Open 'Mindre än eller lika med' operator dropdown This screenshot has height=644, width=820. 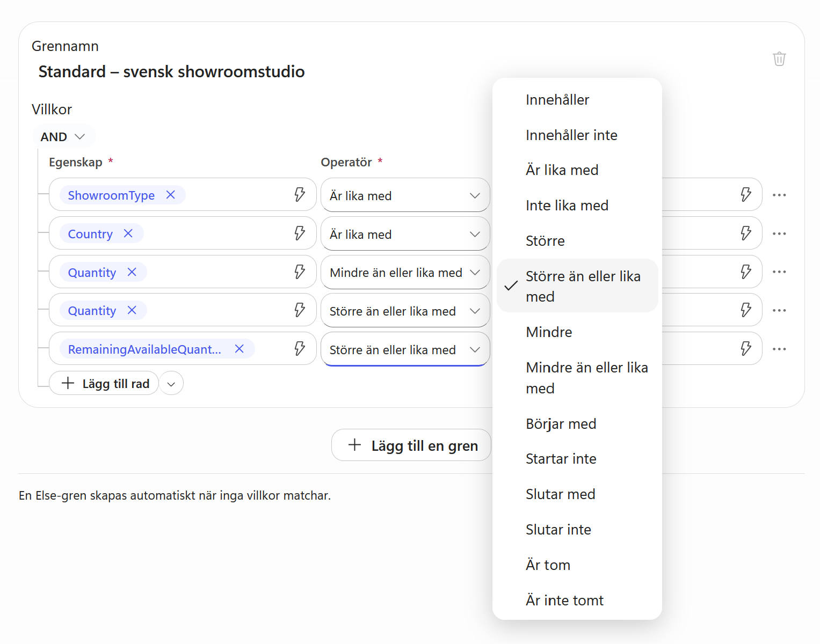pos(405,272)
